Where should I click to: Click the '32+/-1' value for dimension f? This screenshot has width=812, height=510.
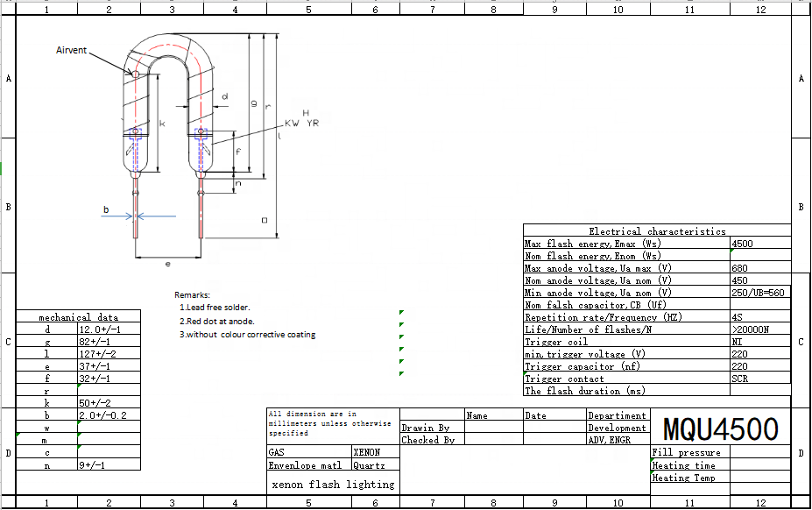pos(109,378)
